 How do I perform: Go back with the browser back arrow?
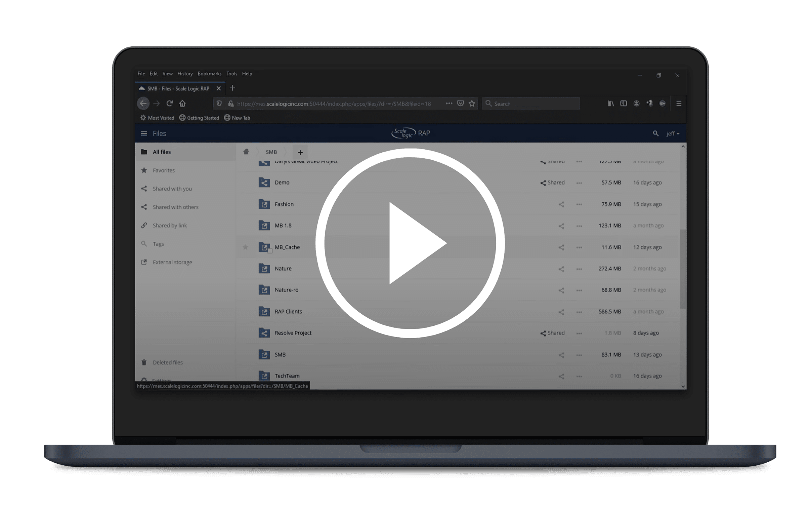pos(143,103)
